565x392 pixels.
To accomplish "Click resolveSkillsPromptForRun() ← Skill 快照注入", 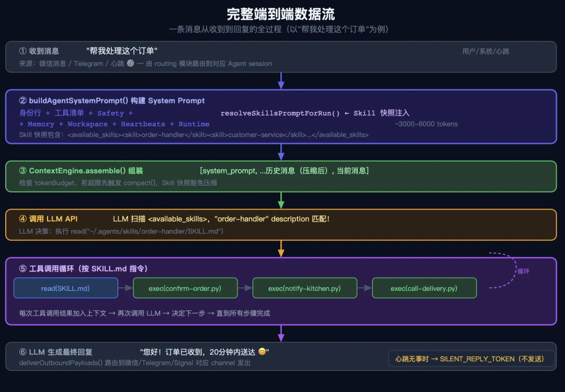I will (315, 113).
